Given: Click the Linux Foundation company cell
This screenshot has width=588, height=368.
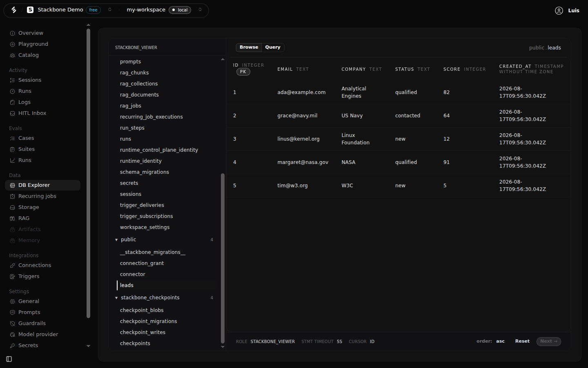Looking at the screenshot, I should (x=355, y=139).
